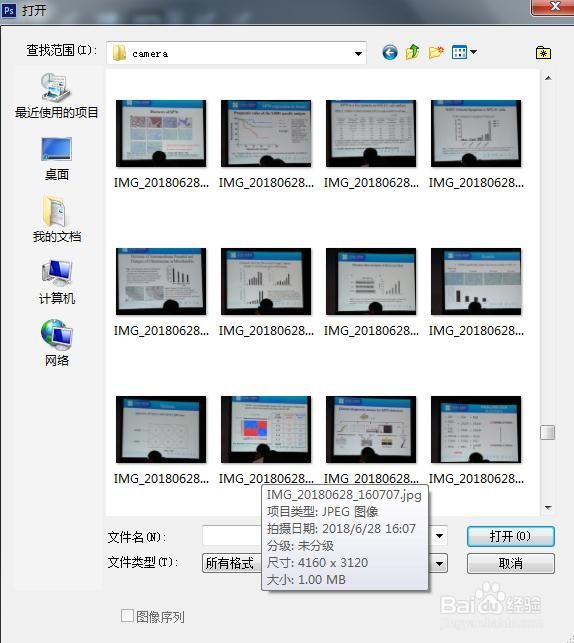
Task: Click the Photoshop Ps title icon
Action: coord(9,10)
